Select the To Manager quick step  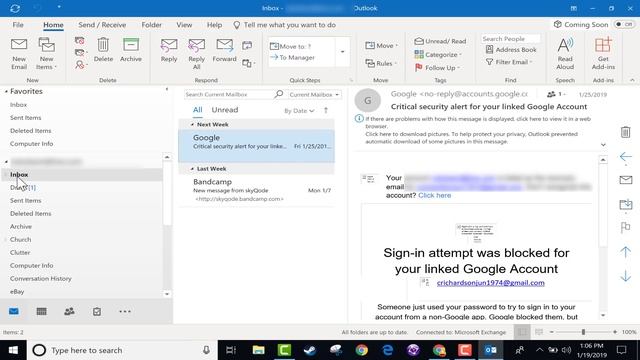click(x=292, y=58)
